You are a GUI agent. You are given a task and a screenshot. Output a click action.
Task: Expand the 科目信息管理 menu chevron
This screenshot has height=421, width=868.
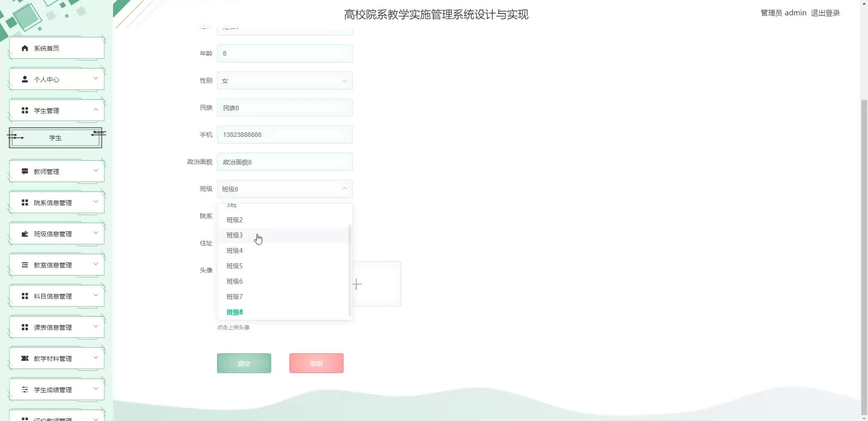coord(96,295)
